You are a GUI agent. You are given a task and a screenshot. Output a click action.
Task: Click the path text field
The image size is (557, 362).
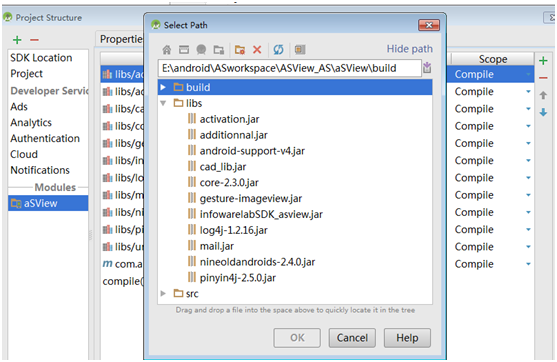290,68
